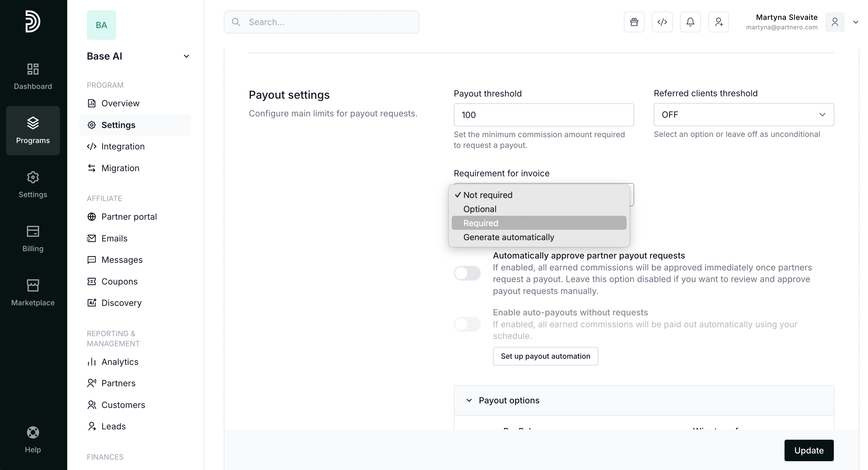Click the Payout threshold input field
The height and width of the screenshot is (470, 868).
coord(543,115)
